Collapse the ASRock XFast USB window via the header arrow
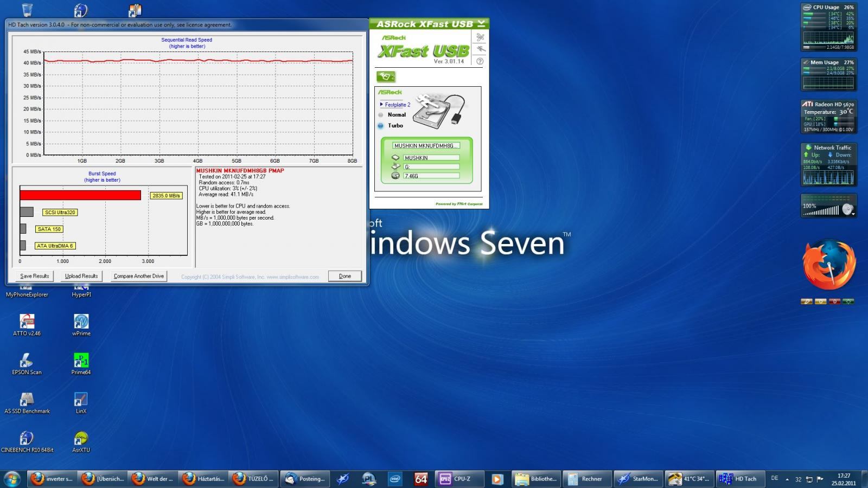The width and height of the screenshot is (868, 488). coord(481,24)
